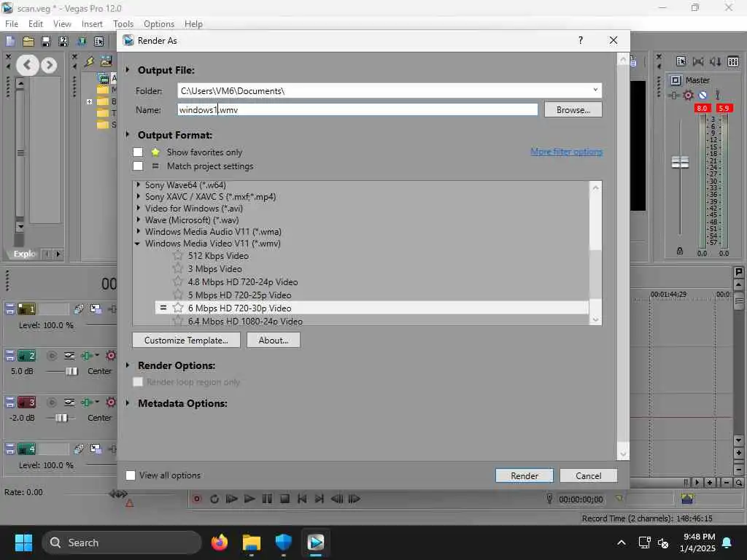Collapse the Metadata Options section arrow
Viewport: 747px width, 560px height.
click(128, 402)
